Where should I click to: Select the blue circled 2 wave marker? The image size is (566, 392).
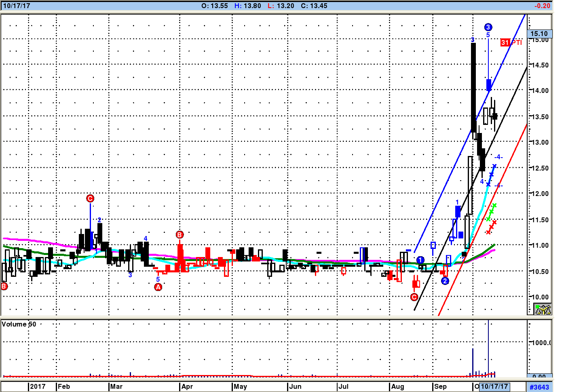coord(445,280)
